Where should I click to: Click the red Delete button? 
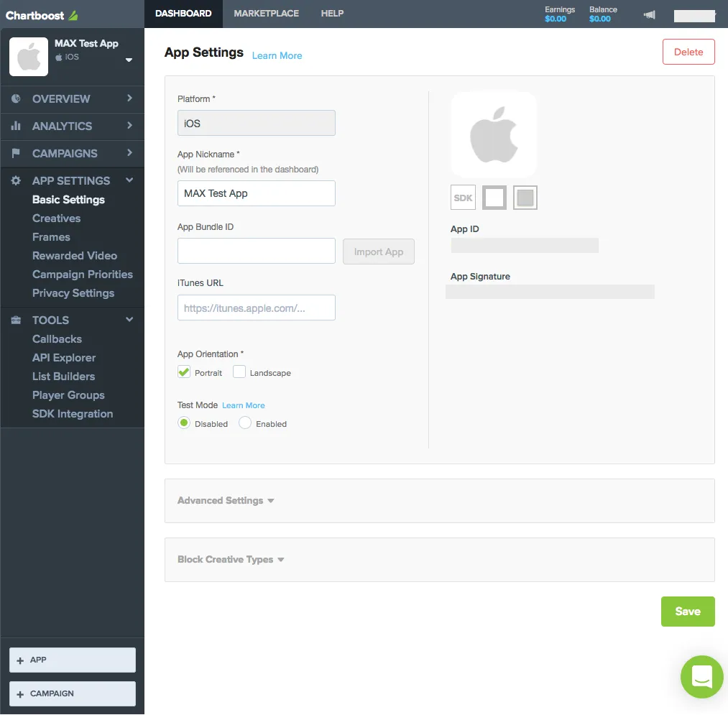click(688, 52)
